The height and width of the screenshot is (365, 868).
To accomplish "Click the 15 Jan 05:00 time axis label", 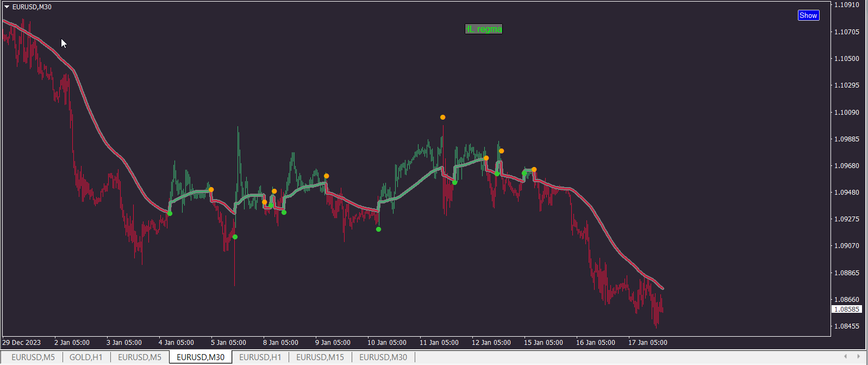I will [544, 343].
